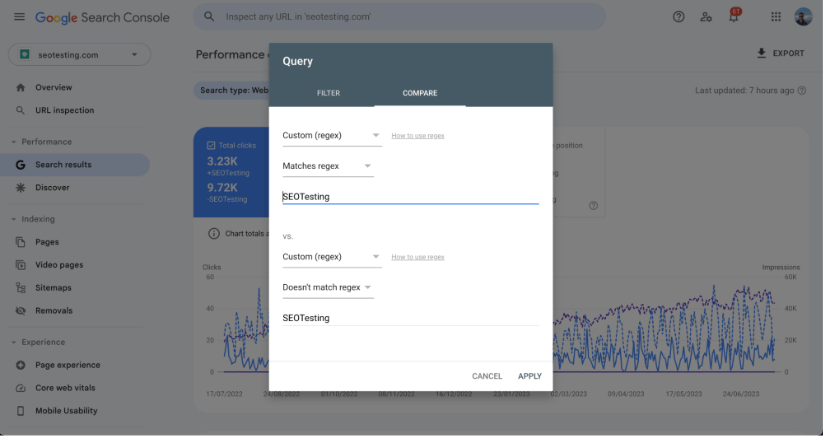Viewport: 823px width, 436px height.
Task: Click the first SEOTesting regex input field
Action: [x=410, y=197]
